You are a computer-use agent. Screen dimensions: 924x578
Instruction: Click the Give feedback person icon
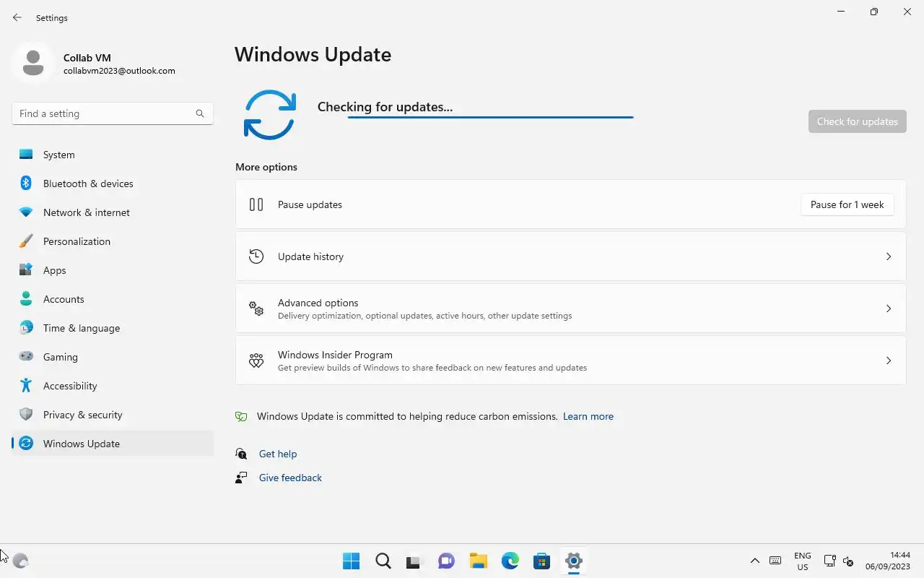tap(241, 478)
